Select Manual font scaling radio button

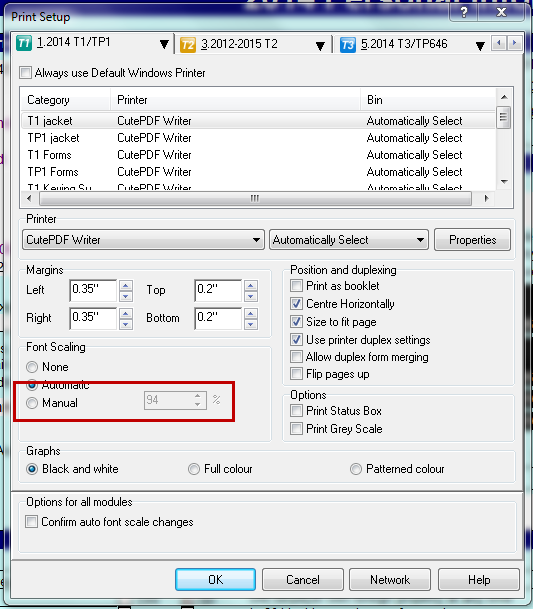32,403
